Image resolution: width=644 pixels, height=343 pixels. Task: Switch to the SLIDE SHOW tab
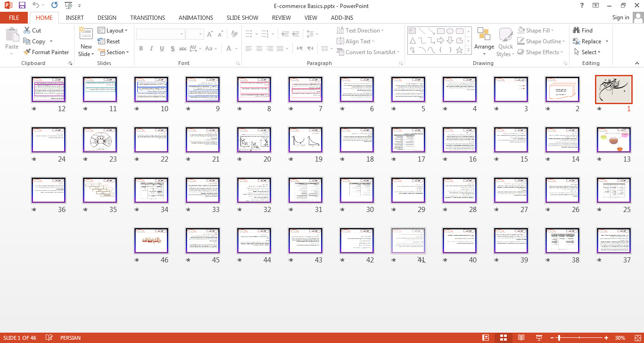pyautogui.click(x=242, y=18)
